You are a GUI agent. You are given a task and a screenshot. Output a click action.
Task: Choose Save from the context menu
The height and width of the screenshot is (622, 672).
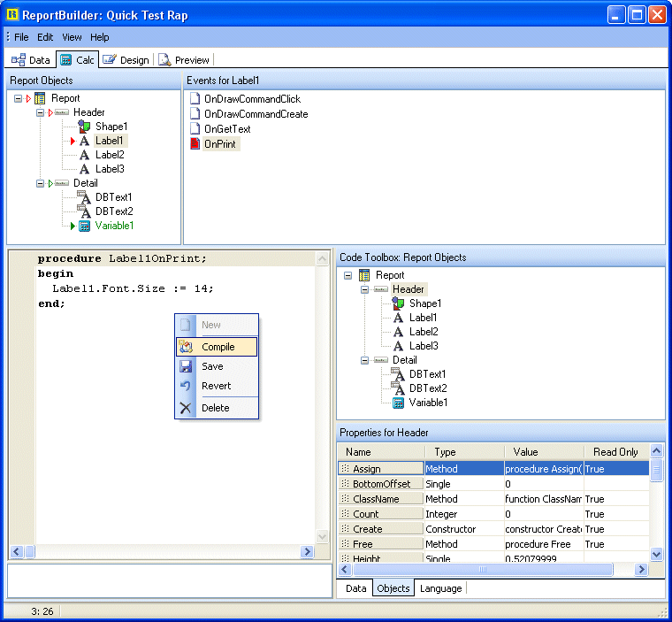[x=217, y=366]
